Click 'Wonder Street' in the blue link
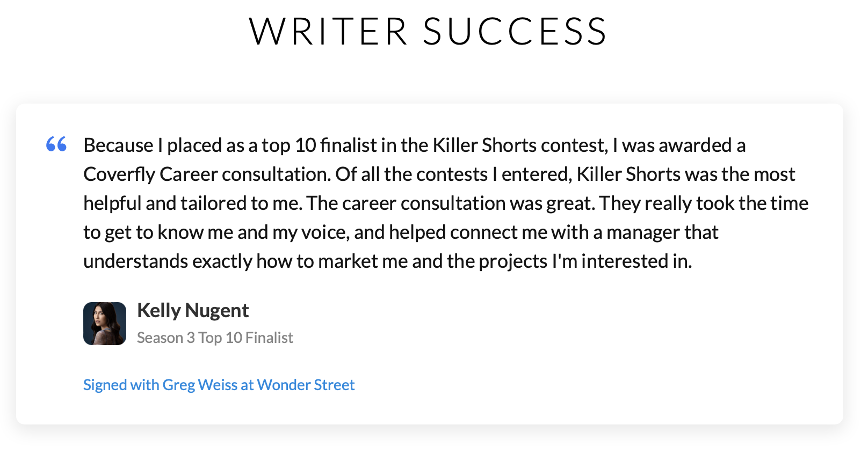Viewport: 868px width, 454px height. click(x=306, y=385)
